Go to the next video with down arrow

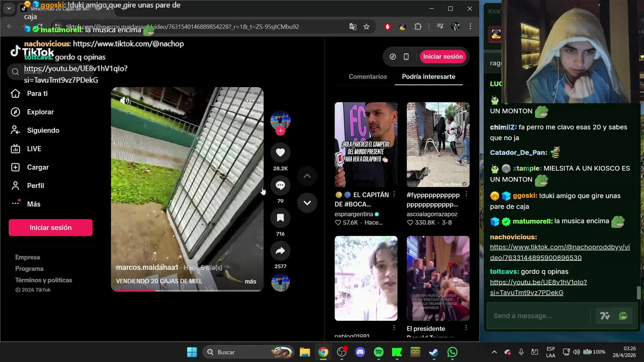(x=307, y=203)
